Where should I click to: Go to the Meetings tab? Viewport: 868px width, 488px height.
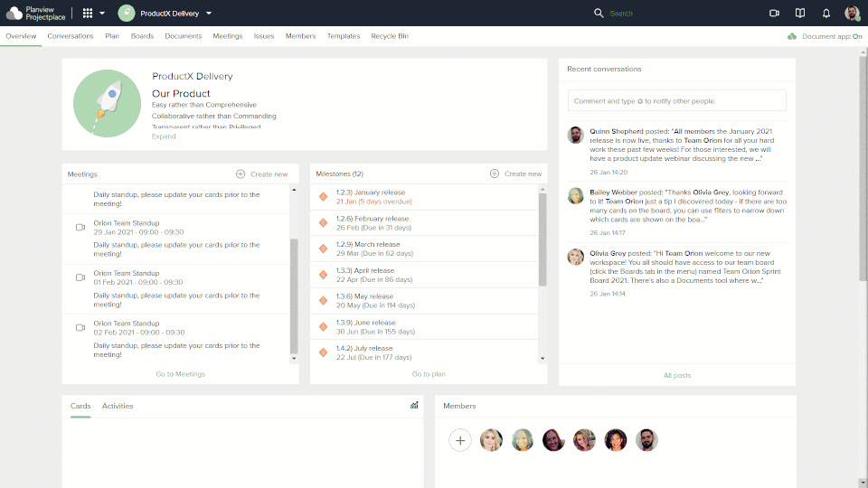(228, 36)
